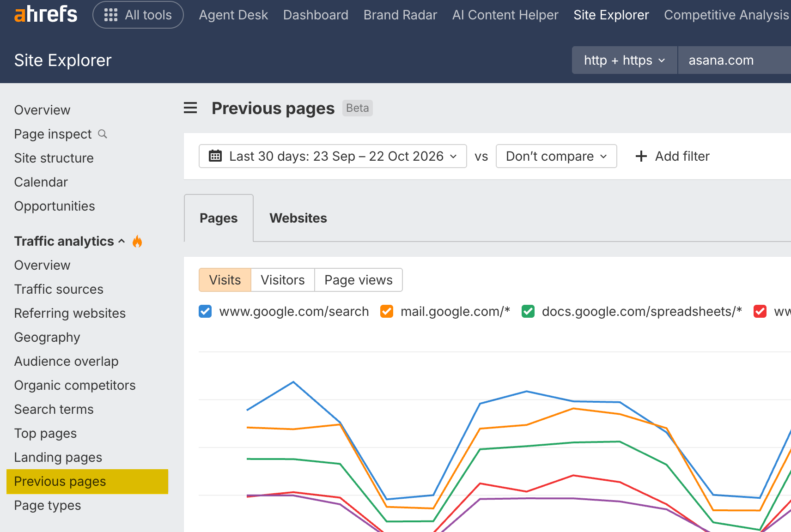Open the Last 30 days date range dropdown

(333, 156)
